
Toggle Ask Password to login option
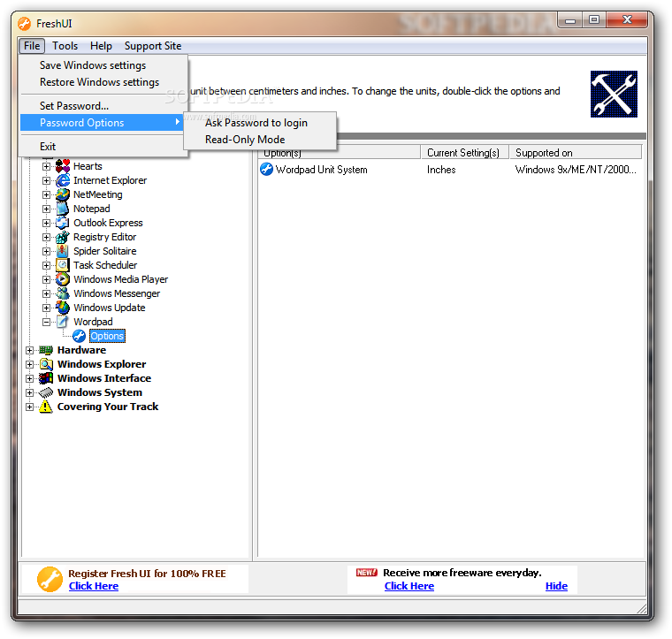tap(260, 123)
